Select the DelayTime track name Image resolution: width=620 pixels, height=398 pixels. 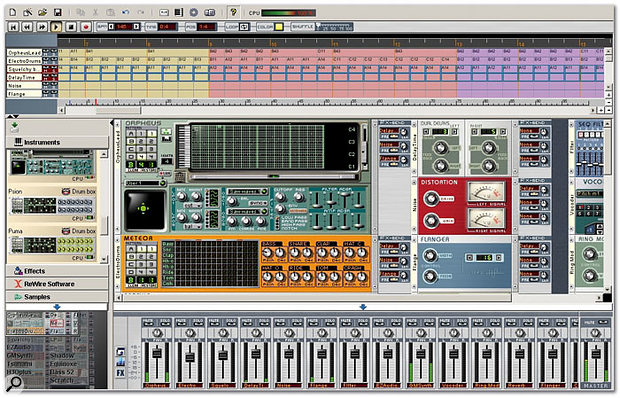coord(24,77)
